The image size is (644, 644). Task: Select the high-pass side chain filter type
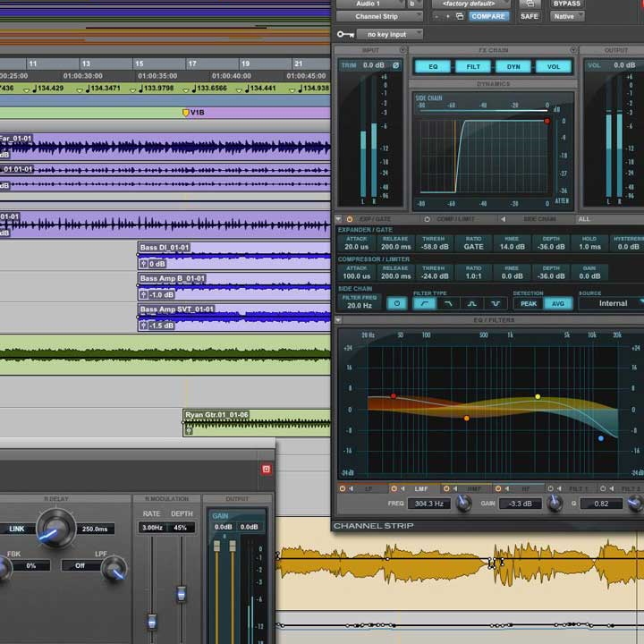pos(424,303)
